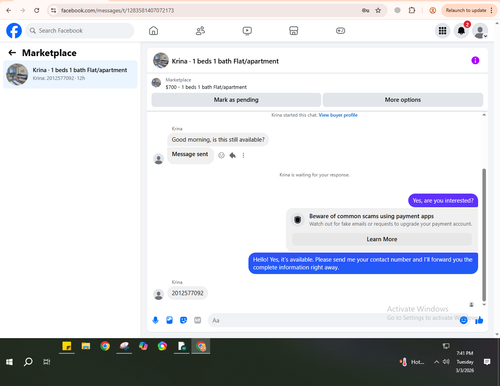Open Windows taskbar search
Viewport: 500px width, 386px height.
coord(28,362)
